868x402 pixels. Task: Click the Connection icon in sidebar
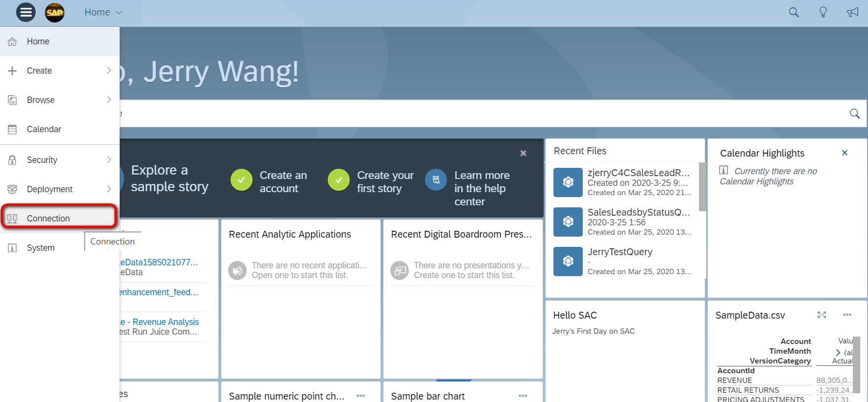click(x=12, y=219)
